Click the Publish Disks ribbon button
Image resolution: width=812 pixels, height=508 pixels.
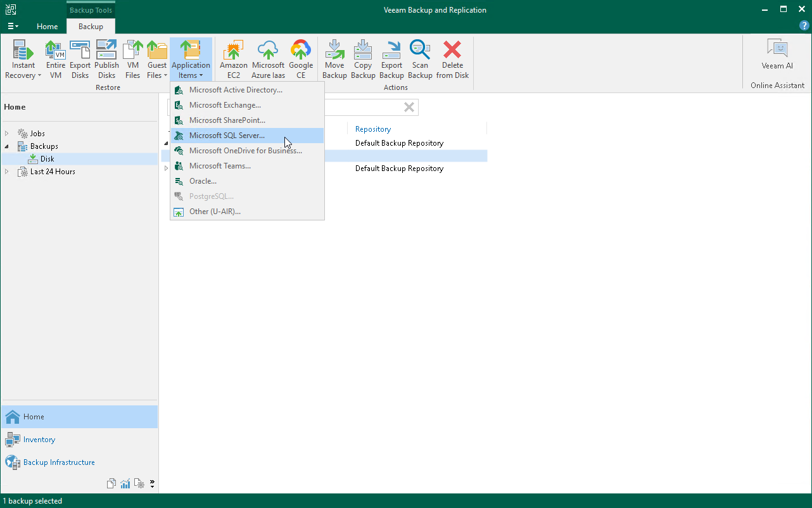point(106,60)
